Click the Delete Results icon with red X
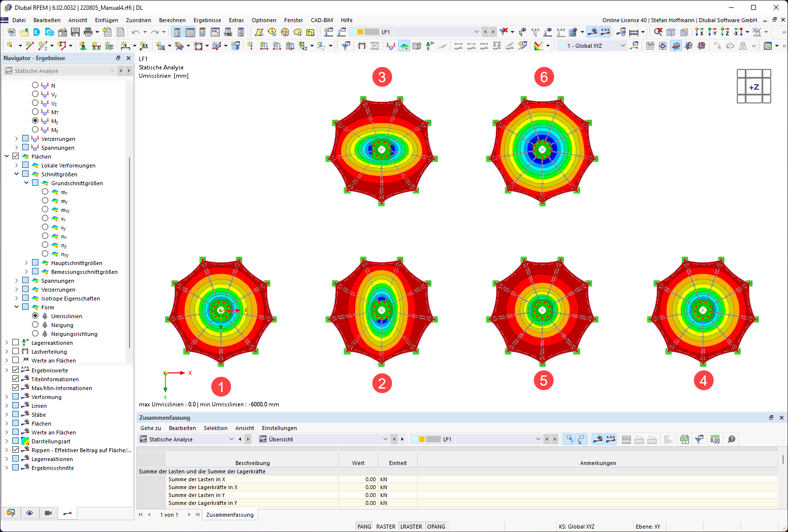Viewport: 788px width, 532px height. 503,32
